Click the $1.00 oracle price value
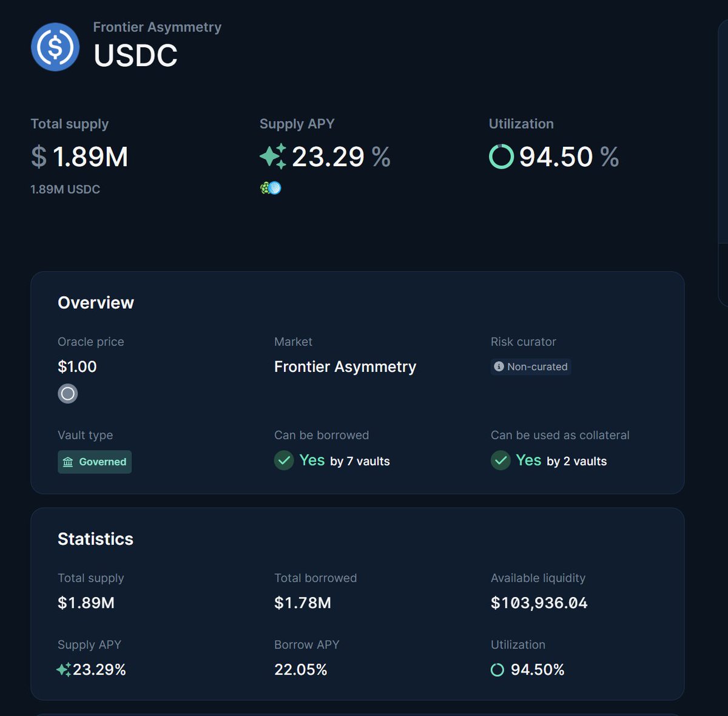Viewport: 728px width, 716px height. coord(77,366)
